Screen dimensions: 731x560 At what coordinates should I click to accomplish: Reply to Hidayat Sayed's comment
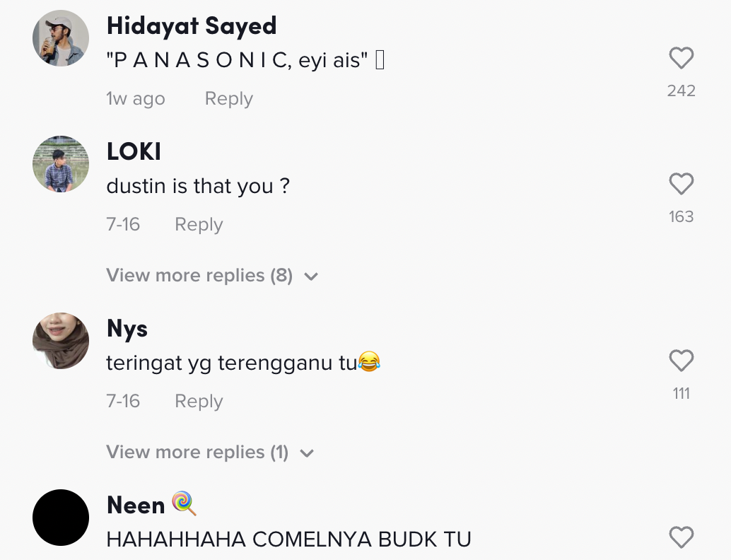(229, 99)
